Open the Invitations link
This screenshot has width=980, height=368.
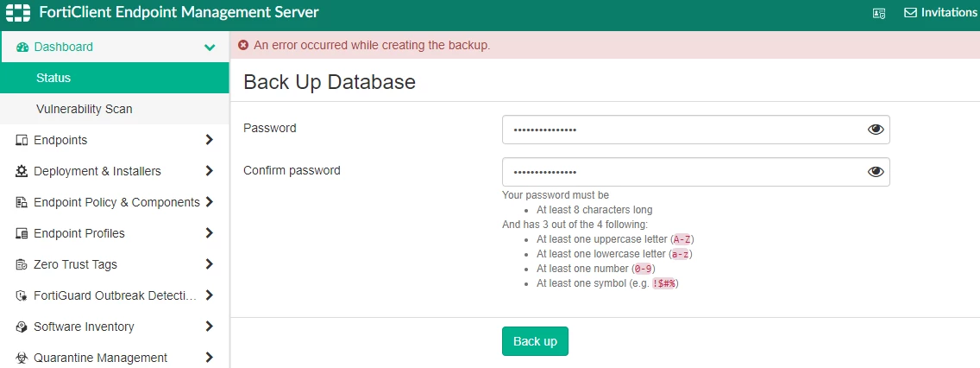[941, 12]
